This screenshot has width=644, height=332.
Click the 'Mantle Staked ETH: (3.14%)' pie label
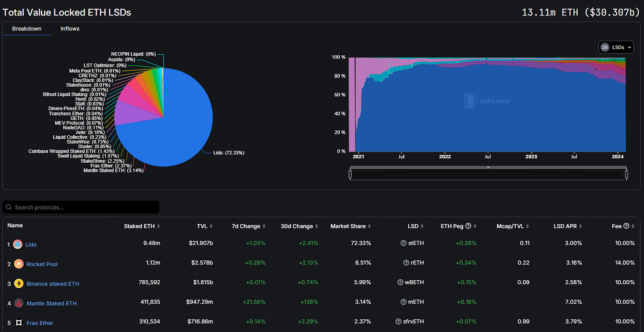(x=113, y=171)
